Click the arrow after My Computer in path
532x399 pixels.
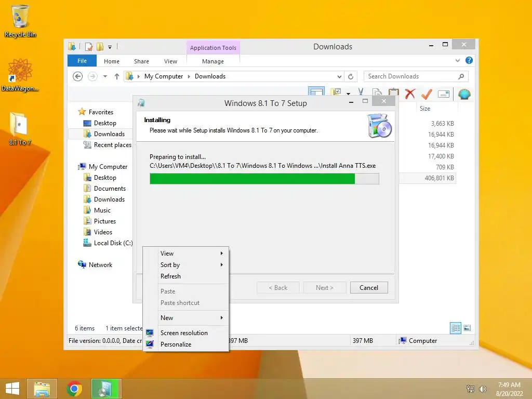pos(189,77)
